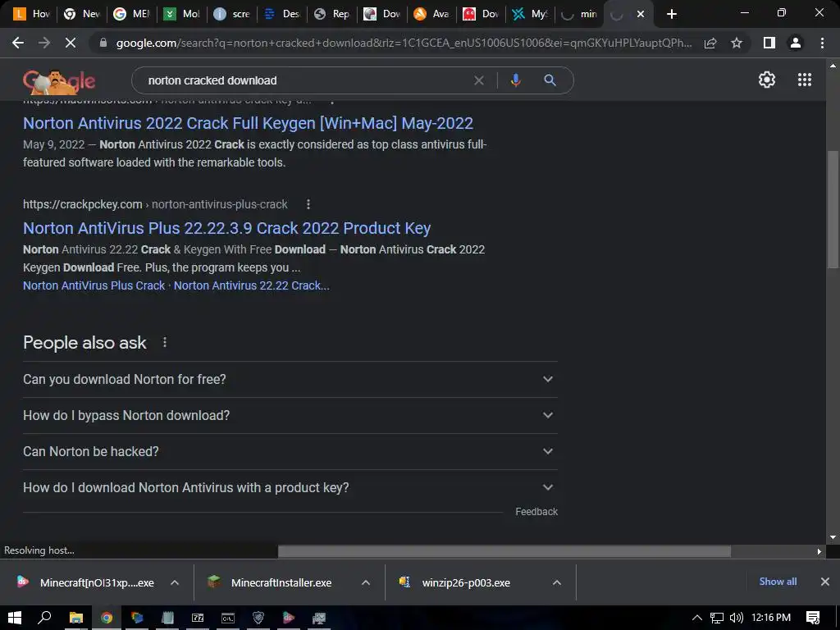Expand 'Can you download Norton for free?'
The height and width of the screenshot is (630, 840).
point(290,379)
